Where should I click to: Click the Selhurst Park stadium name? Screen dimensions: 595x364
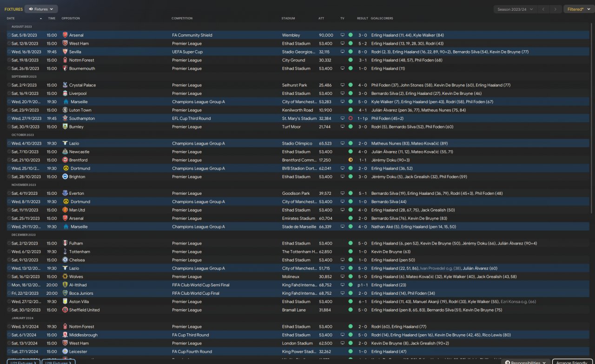point(295,86)
